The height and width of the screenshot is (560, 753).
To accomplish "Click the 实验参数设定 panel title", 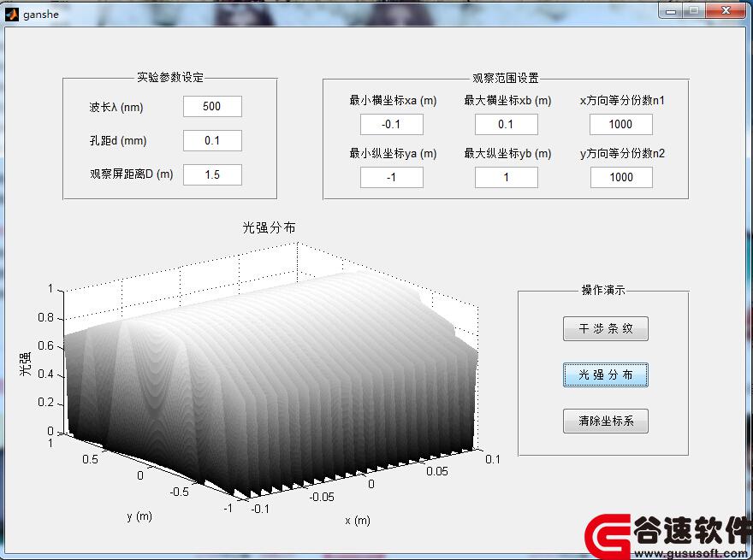I will 170,77.
